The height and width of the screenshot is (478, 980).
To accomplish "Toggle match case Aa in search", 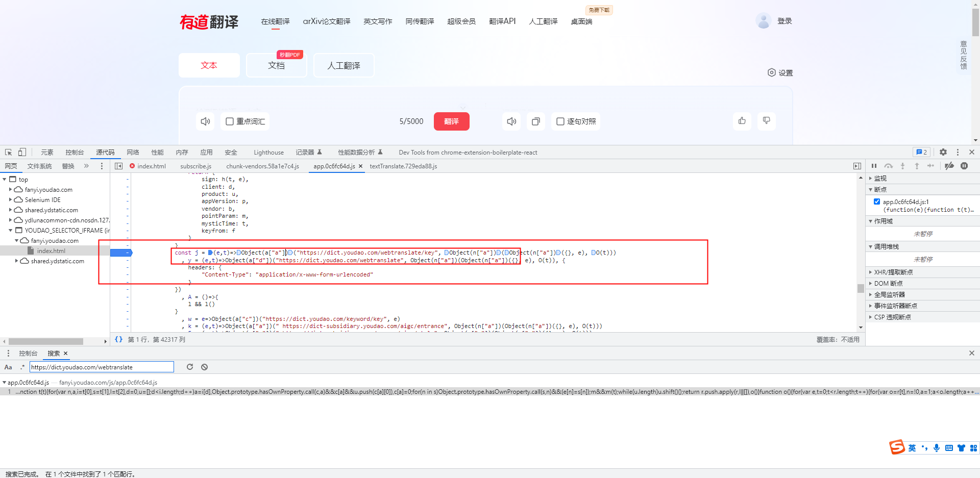I will point(8,367).
